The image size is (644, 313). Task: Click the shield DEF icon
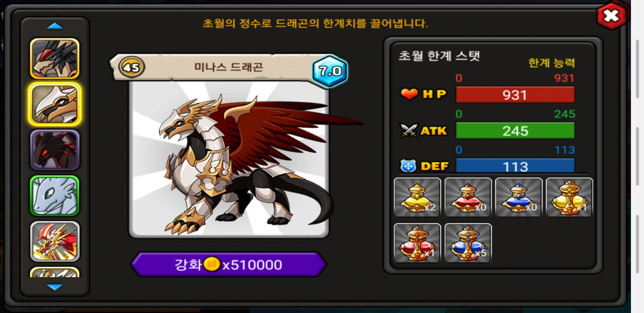(x=408, y=166)
